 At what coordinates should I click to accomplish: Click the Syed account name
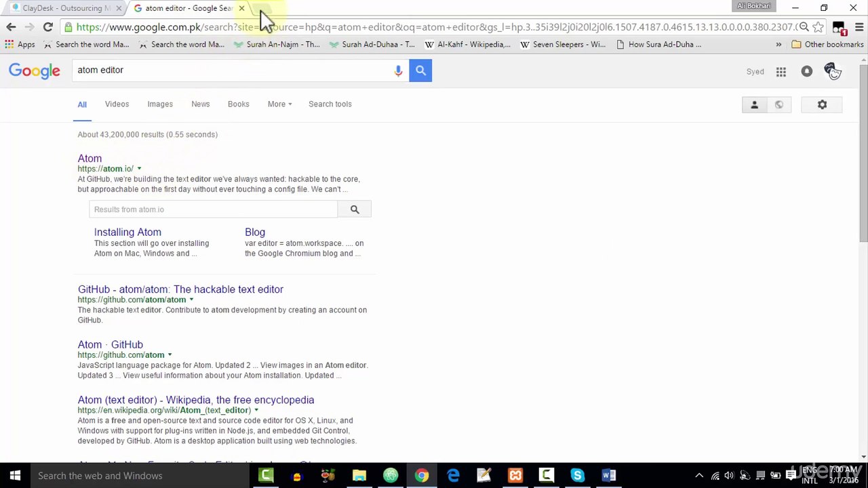click(755, 72)
